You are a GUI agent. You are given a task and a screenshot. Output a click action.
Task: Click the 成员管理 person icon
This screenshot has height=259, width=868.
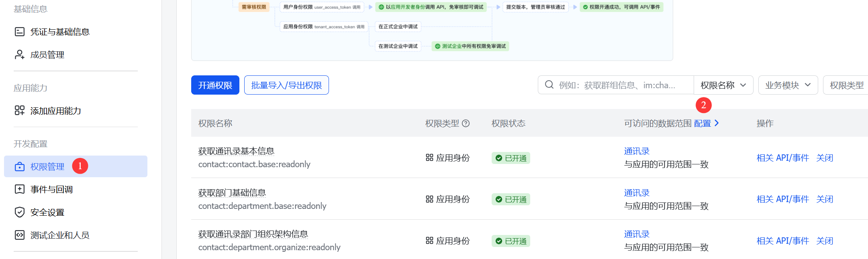(19, 55)
